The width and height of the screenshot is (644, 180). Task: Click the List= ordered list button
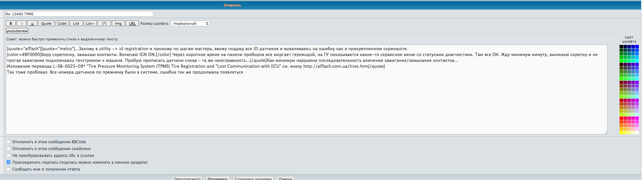pos(90,23)
